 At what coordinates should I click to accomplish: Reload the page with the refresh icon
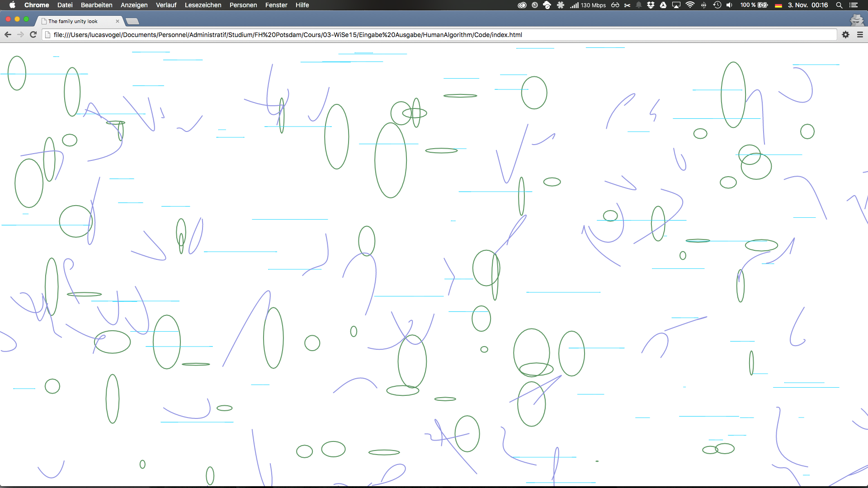(x=33, y=35)
